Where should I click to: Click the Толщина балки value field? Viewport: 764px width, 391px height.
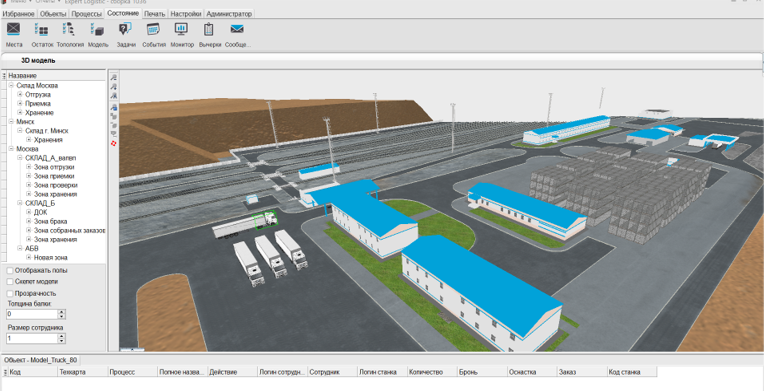32,314
